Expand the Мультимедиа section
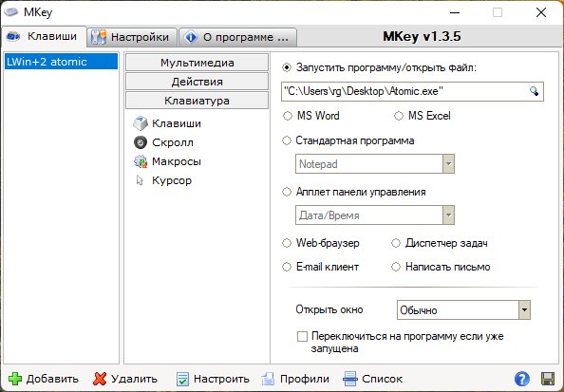The width and height of the screenshot is (564, 392). [197, 63]
